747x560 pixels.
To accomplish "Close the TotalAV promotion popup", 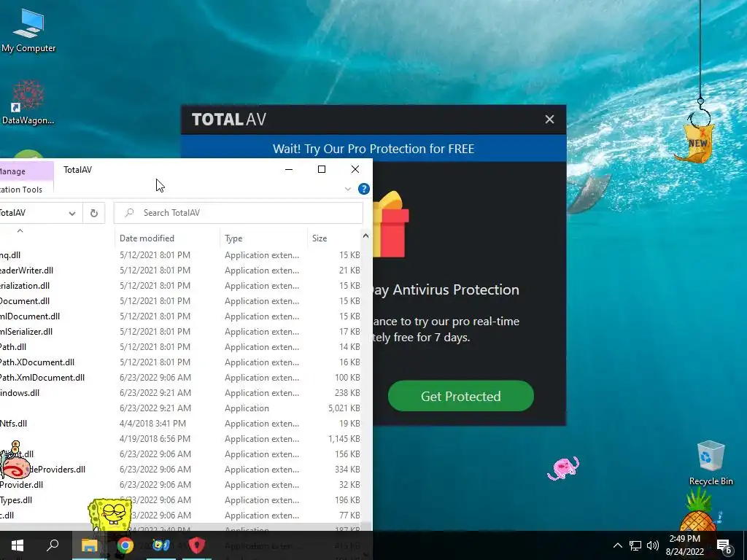I will [x=549, y=120].
